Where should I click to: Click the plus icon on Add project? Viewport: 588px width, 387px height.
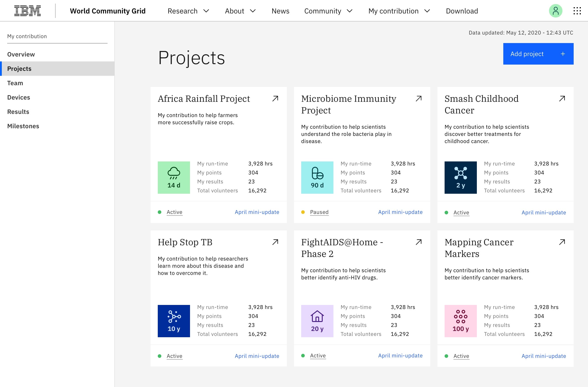pyautogui.click(x=563, y=54)
